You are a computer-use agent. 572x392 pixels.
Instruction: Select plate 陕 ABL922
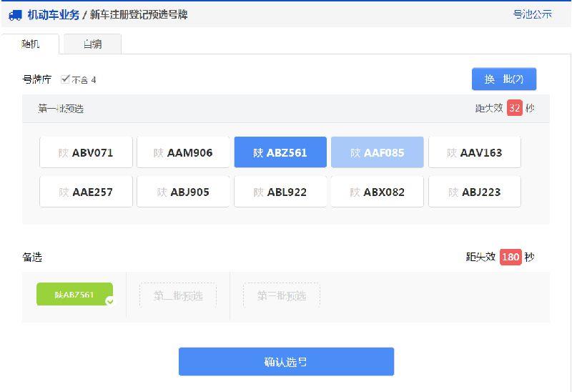coord(280,192)
